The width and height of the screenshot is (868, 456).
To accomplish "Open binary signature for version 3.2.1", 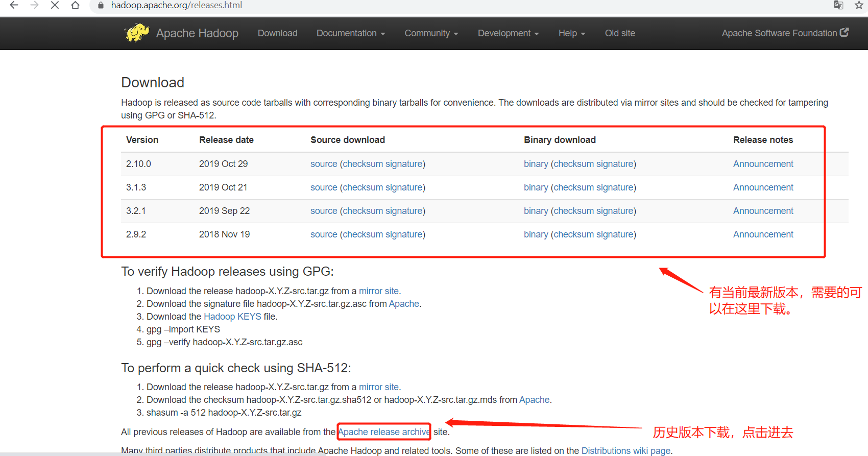I will click(x=615, y=211).
